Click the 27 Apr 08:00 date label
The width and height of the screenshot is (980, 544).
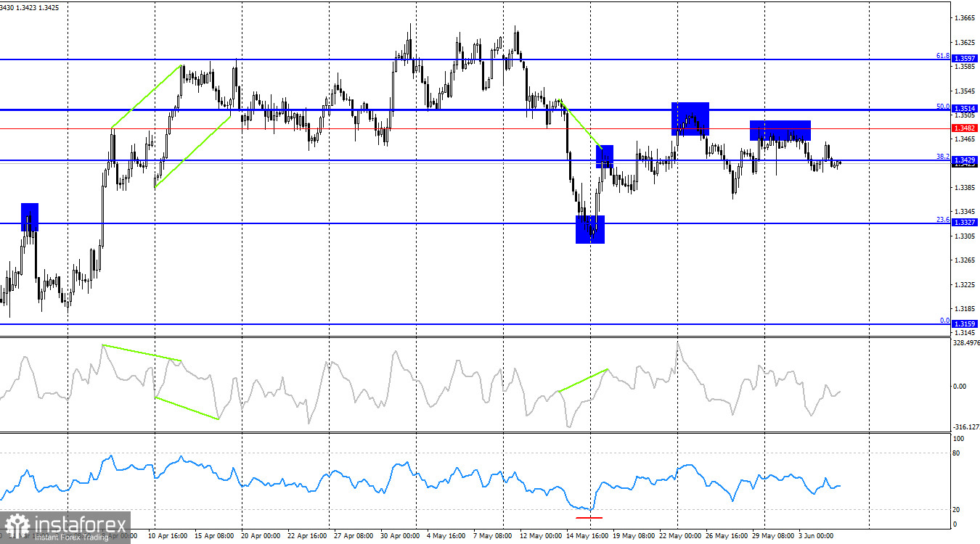coord(353,536)
